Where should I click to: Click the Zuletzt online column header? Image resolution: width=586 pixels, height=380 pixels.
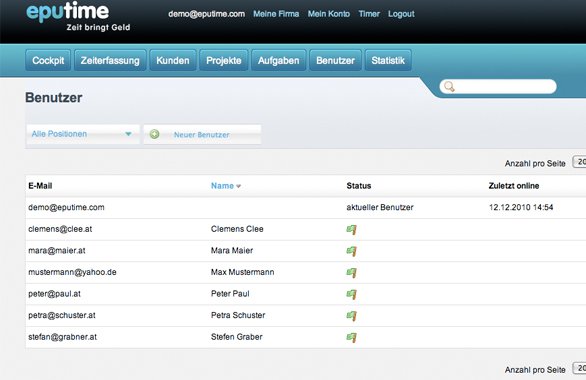pos(513,186)
